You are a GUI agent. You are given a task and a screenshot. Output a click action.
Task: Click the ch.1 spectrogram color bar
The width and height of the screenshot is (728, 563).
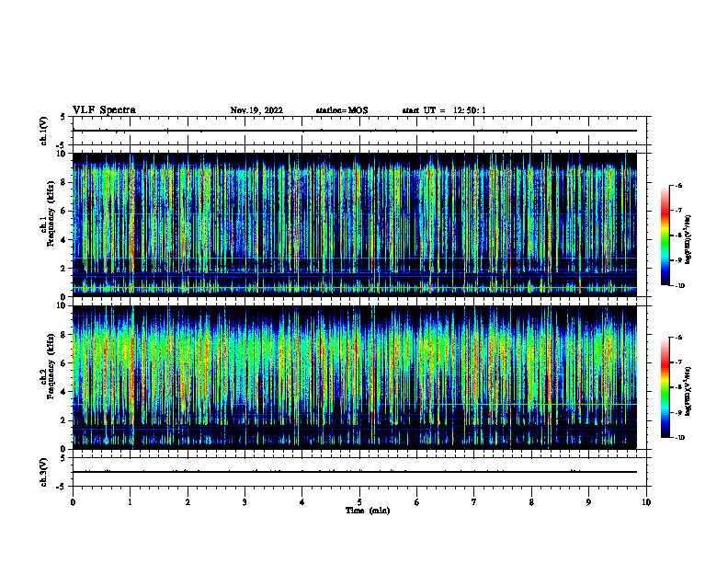coord(665,236)
